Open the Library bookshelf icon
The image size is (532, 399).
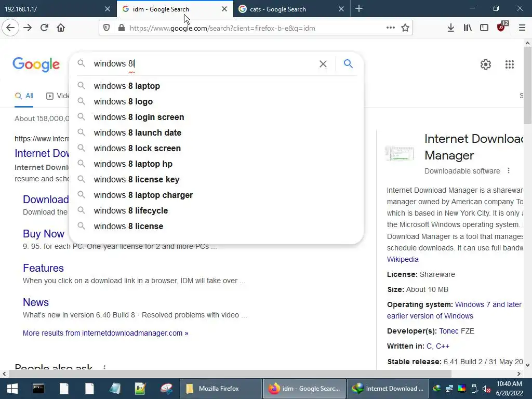click(x=468, y=28)
